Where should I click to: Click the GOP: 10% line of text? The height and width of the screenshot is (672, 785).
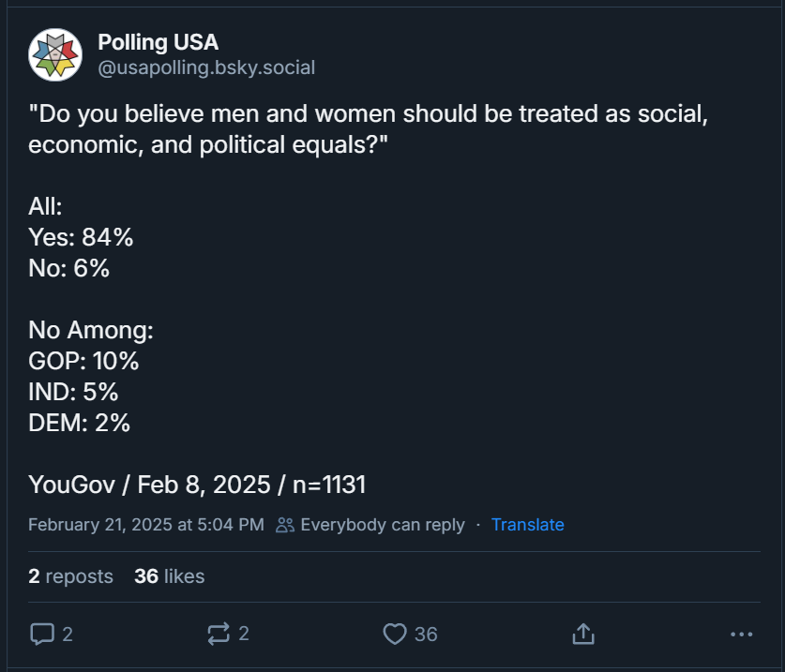(83, 361)
